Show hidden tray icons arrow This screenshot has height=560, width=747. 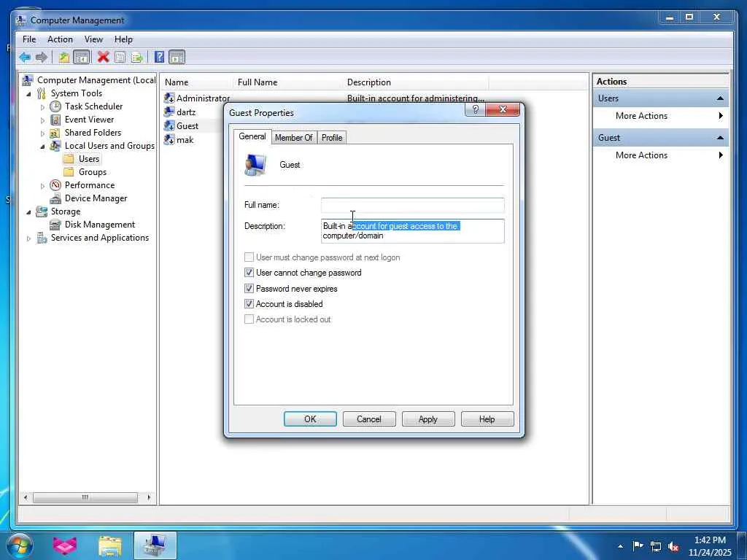point(620,546)
